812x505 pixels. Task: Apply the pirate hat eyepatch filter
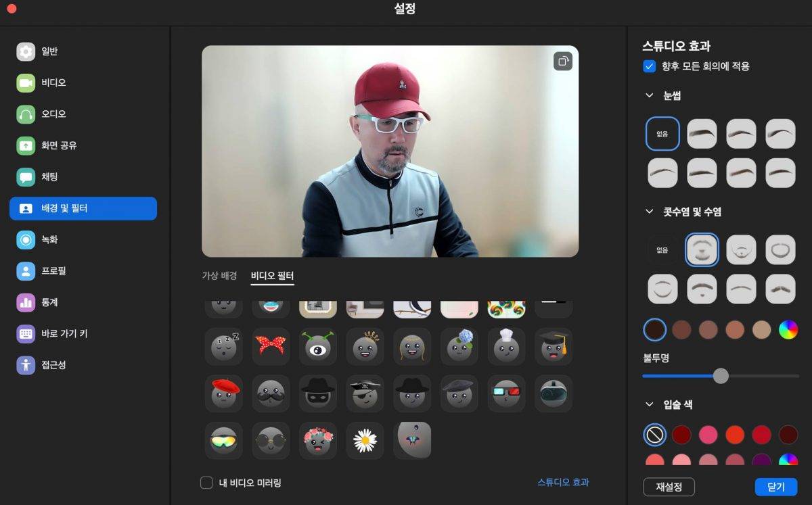point(365,393)
